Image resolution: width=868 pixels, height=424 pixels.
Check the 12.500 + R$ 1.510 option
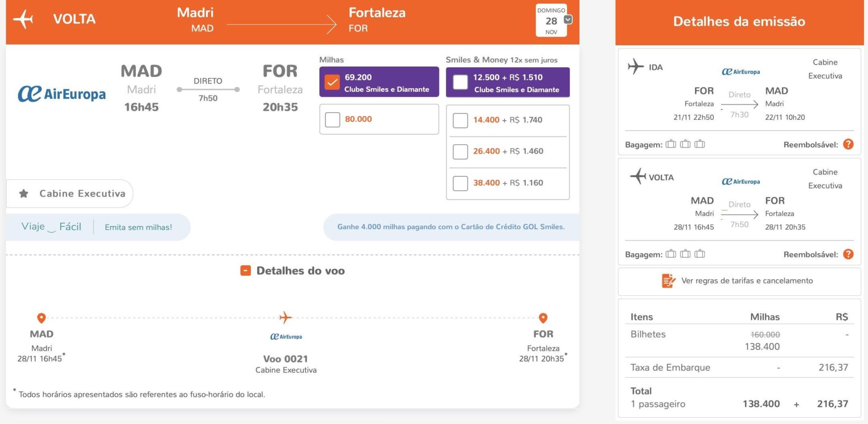[460, 82]
